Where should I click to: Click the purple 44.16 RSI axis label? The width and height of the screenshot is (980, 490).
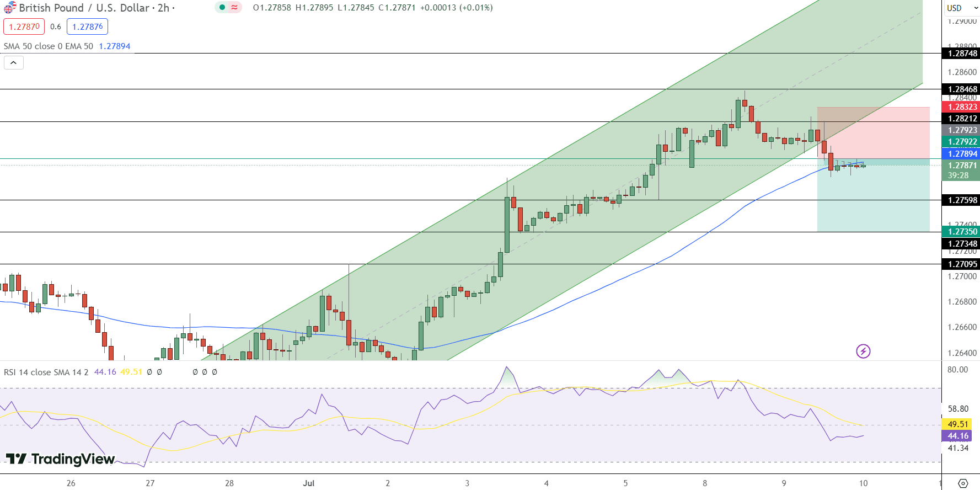[x=957, y=436]
